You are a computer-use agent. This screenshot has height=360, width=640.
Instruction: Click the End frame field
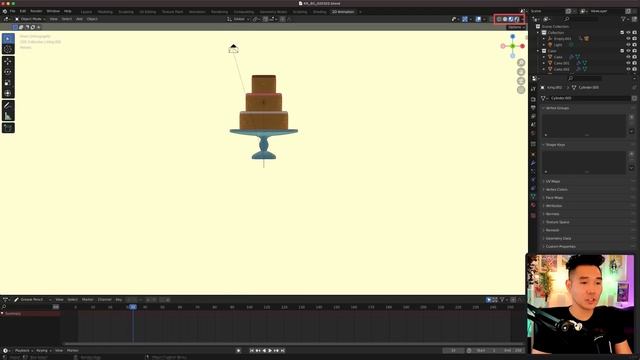point(512,351)
